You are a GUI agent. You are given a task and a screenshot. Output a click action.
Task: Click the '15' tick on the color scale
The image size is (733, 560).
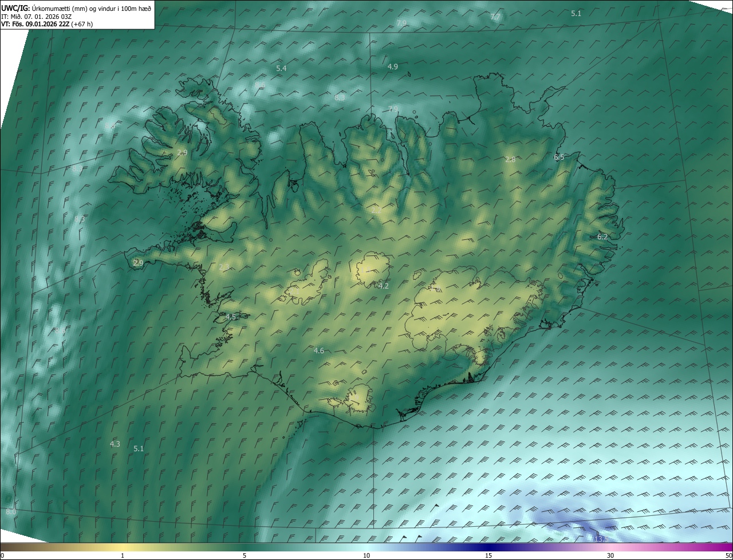488,556
